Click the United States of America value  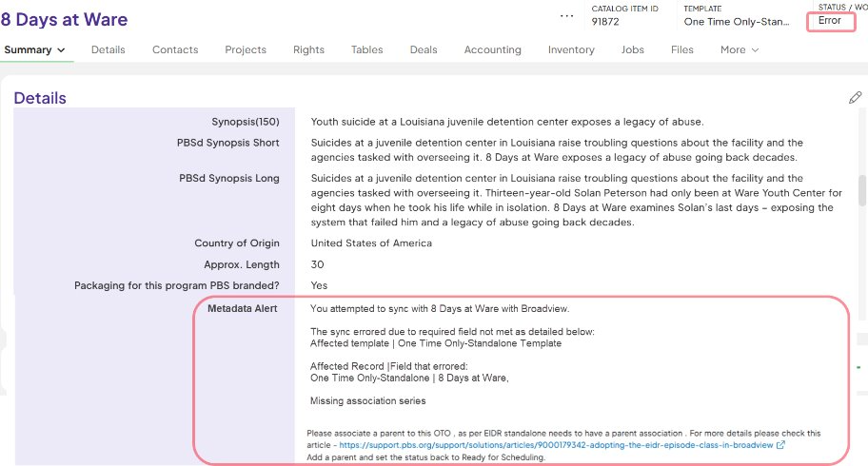(x=371, y=243)
